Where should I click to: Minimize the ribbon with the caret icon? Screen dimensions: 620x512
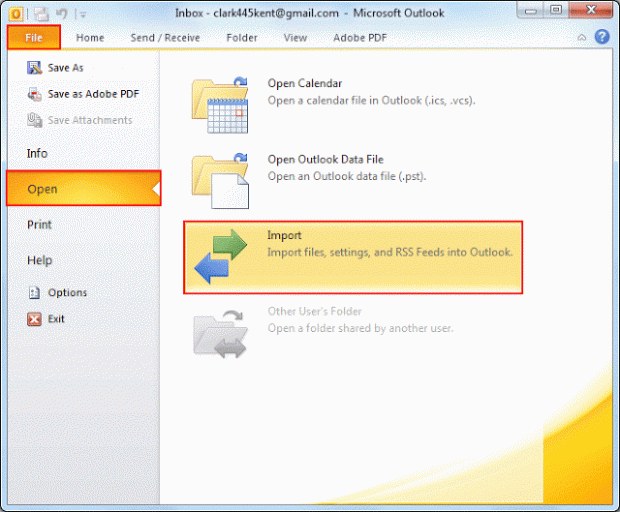tap(582, 38)
